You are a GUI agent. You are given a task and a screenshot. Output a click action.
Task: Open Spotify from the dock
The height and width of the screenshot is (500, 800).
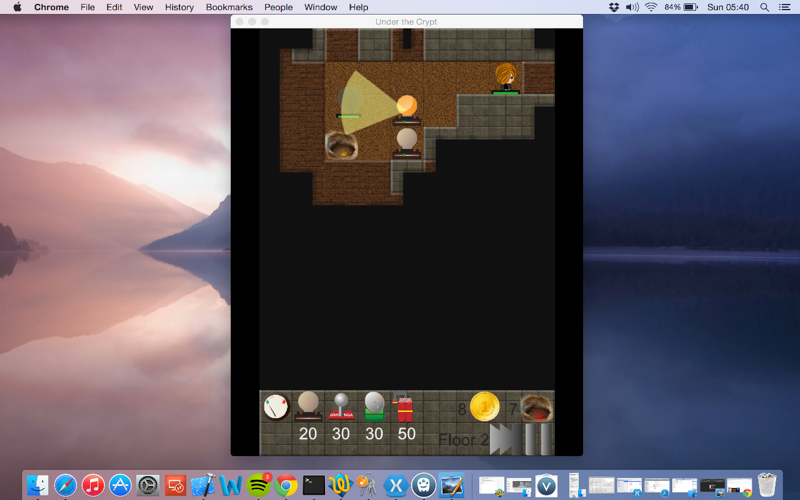click(259, 485)
